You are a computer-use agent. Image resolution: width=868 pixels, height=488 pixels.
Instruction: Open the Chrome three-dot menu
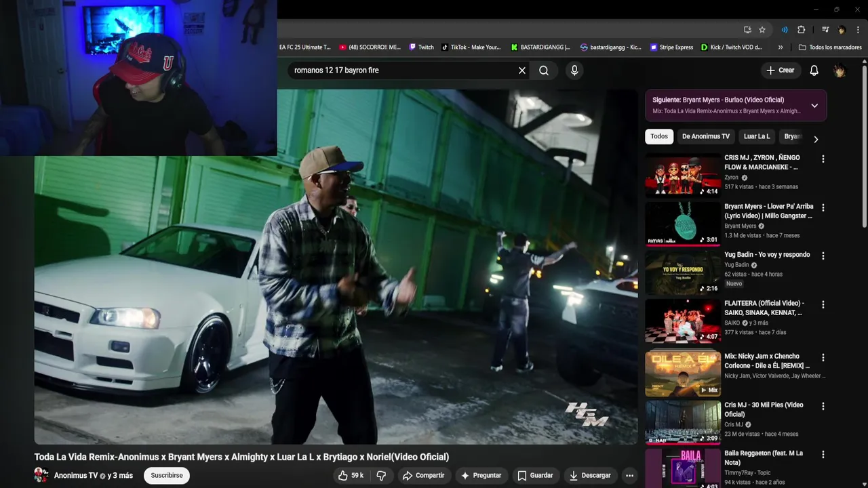[x=858, y=30]
